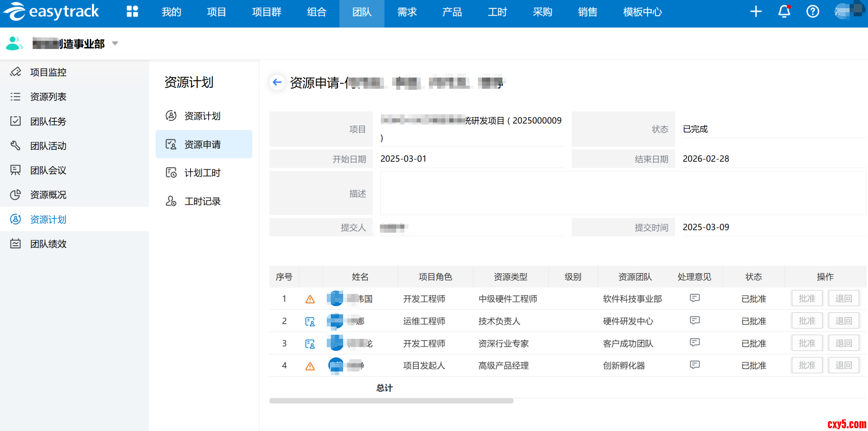This screenshot has width=868, height=431.
Task: Open the apps grid icon in top bar
Action: 132,12
